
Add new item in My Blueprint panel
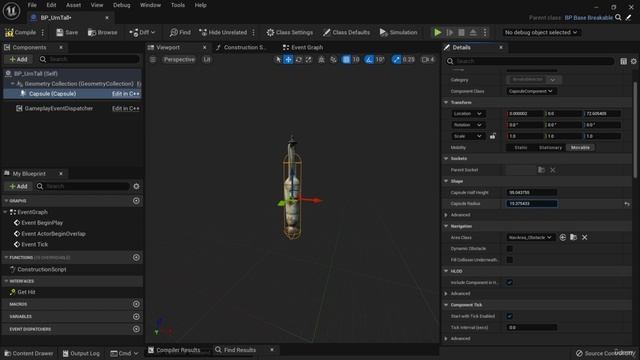(x=18, y=186)
